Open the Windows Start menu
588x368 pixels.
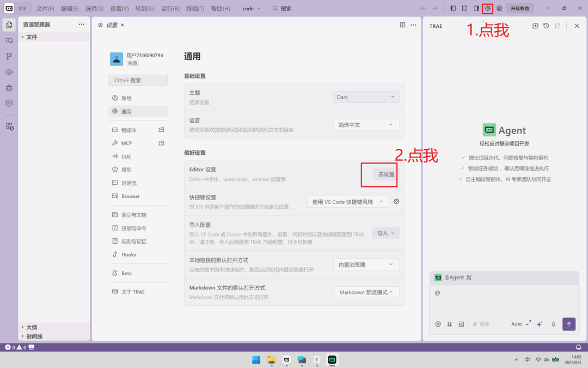click(x=256, y=360)
